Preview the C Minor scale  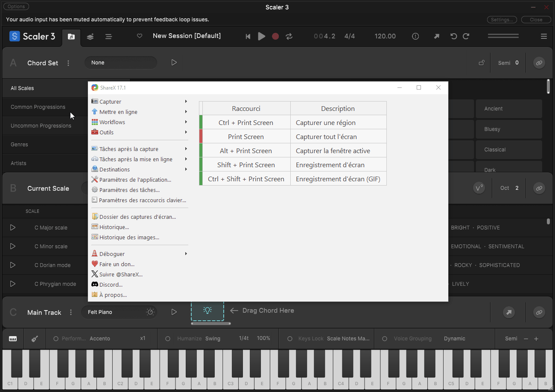(13, 247)
